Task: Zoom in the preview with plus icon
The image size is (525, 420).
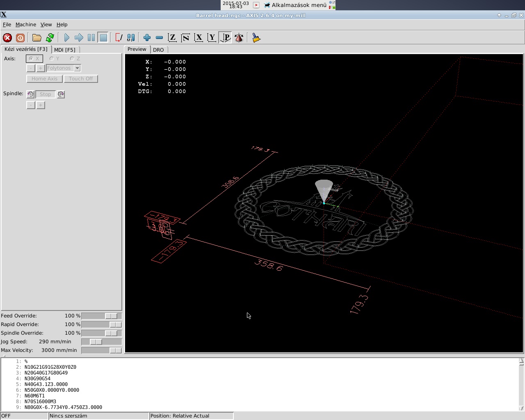Action: [x=147, y=38]
